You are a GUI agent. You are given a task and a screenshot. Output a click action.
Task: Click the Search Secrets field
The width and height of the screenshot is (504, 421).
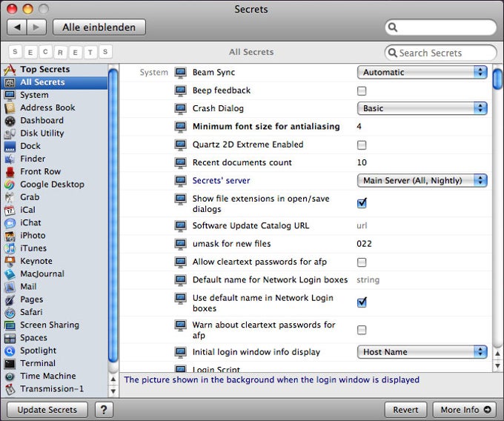pos(441,53)
